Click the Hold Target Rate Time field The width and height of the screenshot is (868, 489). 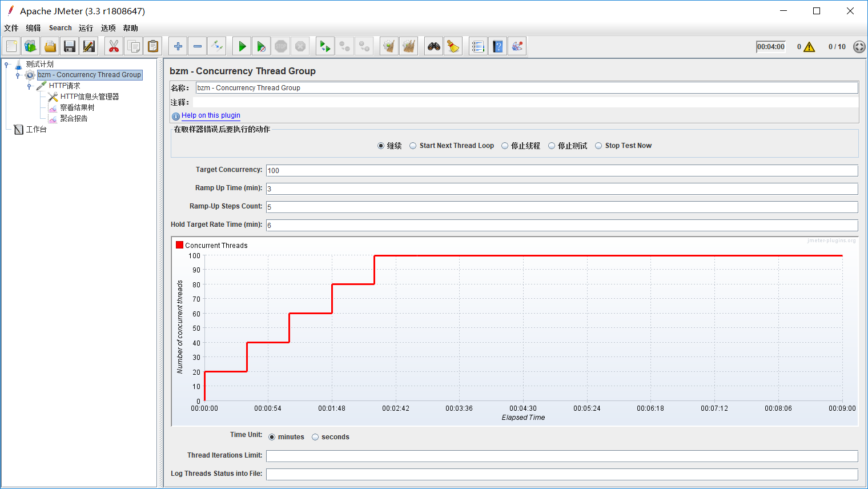[562, 225]
